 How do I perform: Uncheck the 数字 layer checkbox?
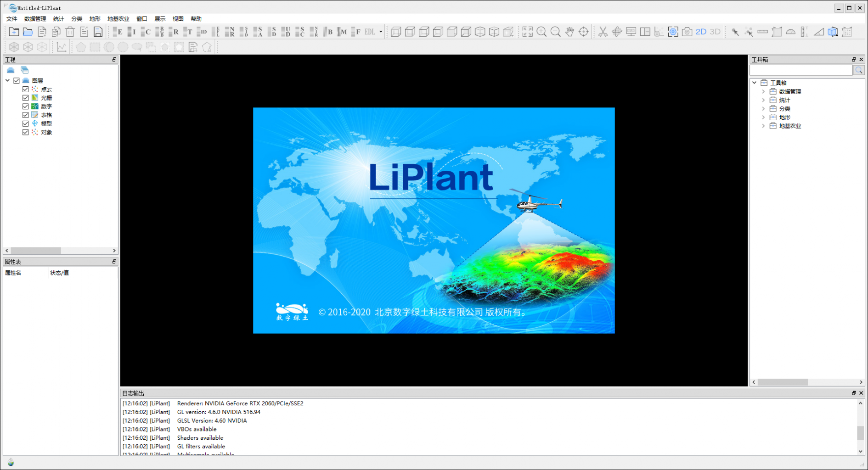click(26, 106)
